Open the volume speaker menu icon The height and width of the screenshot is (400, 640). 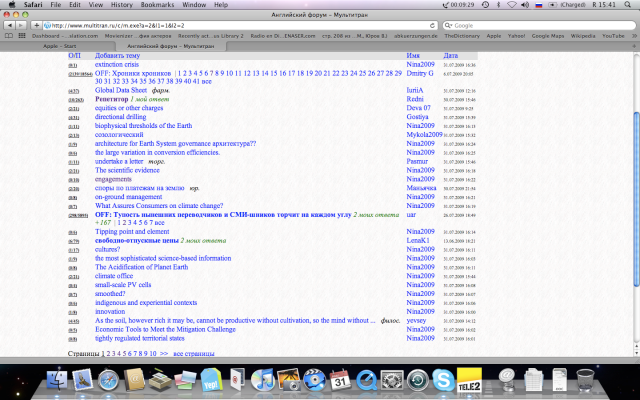point(525,4)
